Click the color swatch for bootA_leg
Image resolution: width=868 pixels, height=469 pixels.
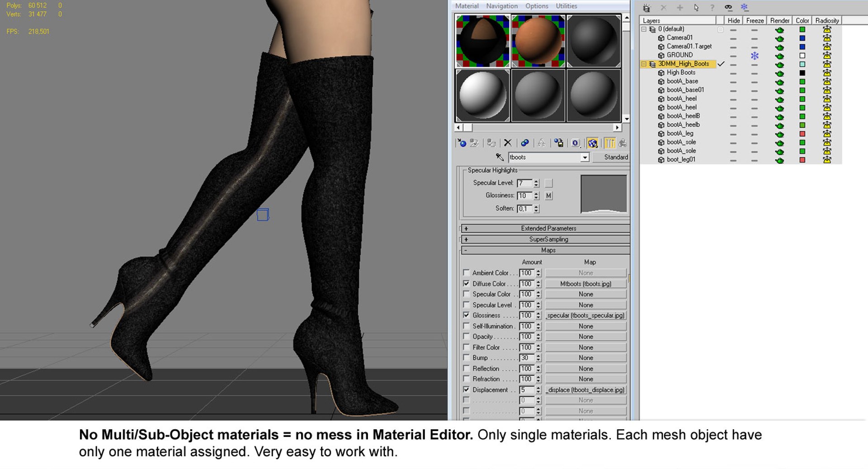[x=802, y=134]
